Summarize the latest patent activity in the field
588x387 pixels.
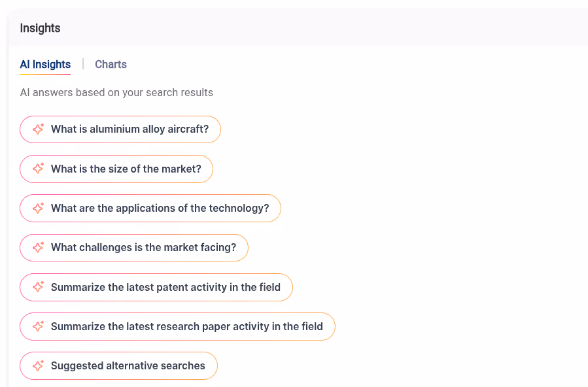[x=156, y=288]
